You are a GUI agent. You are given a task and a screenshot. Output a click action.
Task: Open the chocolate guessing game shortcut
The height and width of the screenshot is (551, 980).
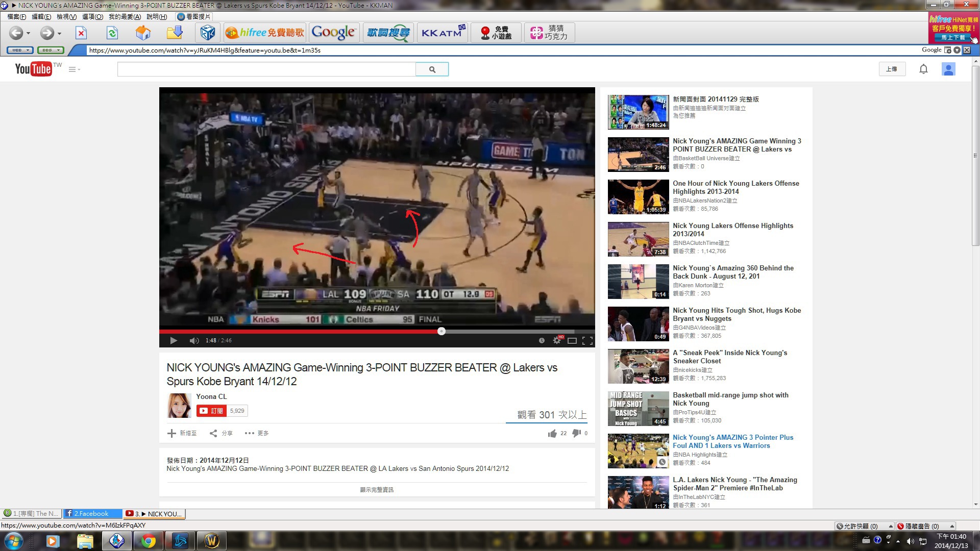pos(550,33)
